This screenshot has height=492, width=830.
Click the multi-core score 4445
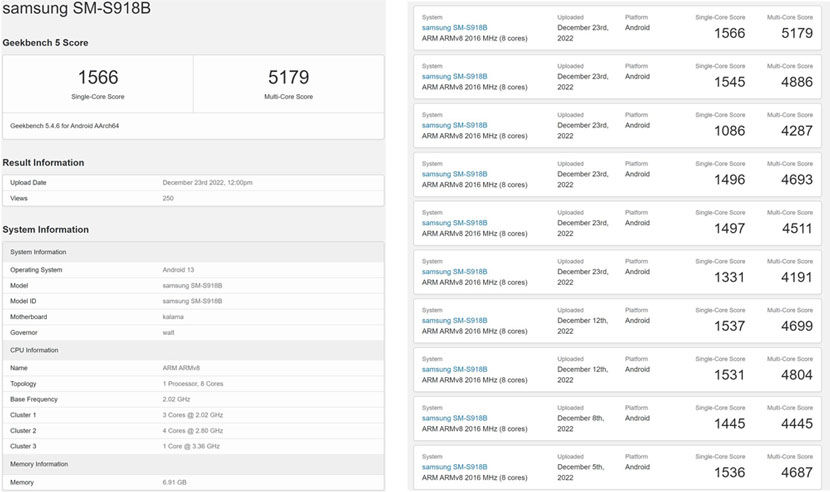tap(797, 424)
